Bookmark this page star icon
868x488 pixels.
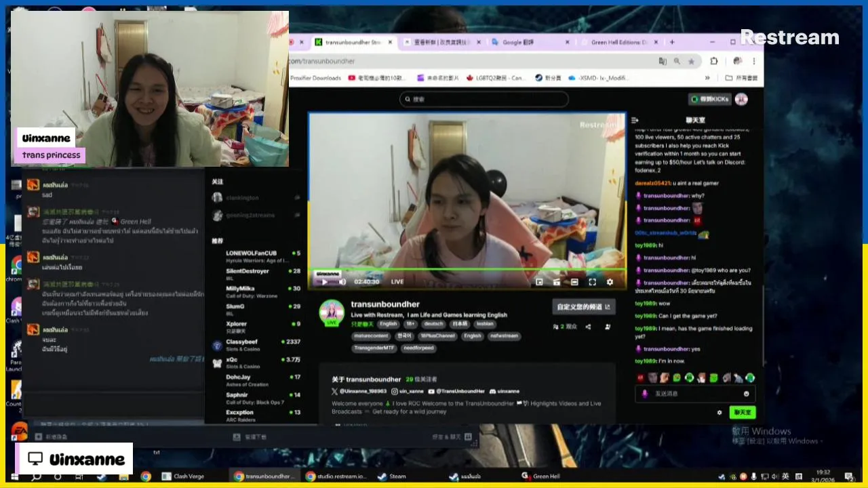click(691, 61)
